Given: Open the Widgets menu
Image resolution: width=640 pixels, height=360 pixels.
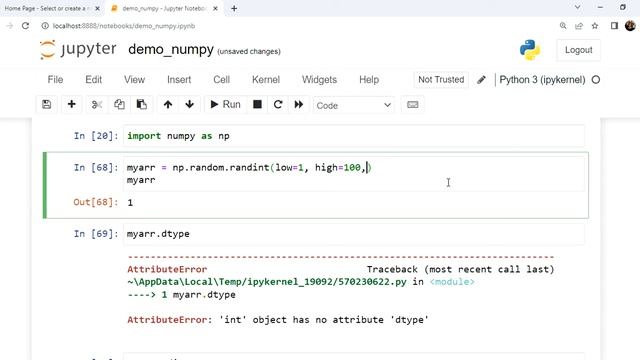Looking at the screenshot, I should 319,80.
